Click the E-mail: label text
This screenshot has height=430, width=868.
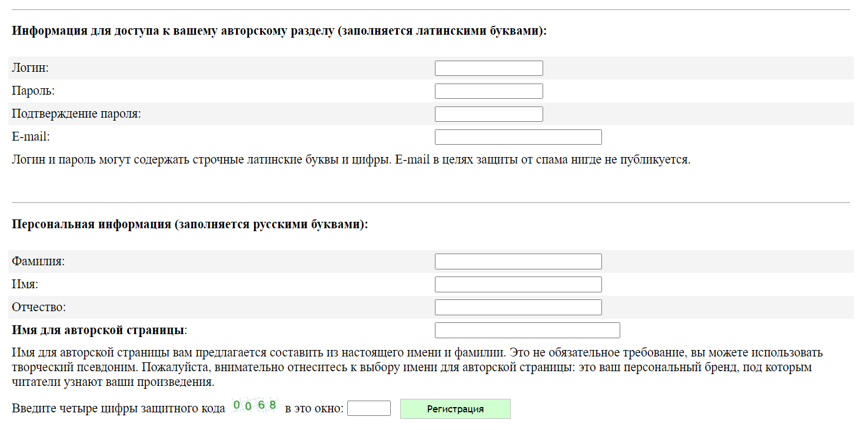point(31,136)
